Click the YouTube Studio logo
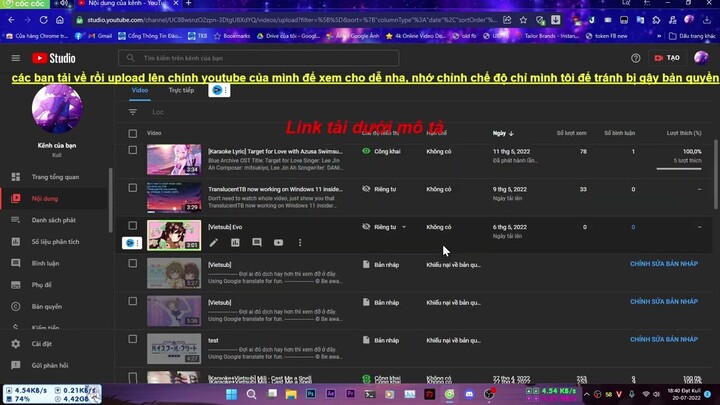 (x=54, y=58)
